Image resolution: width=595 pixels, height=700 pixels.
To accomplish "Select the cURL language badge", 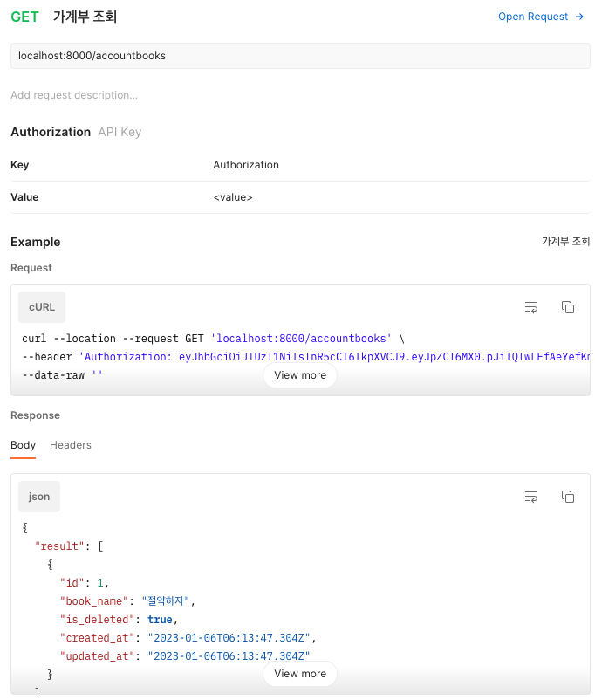I will click(x=41, y=306).
